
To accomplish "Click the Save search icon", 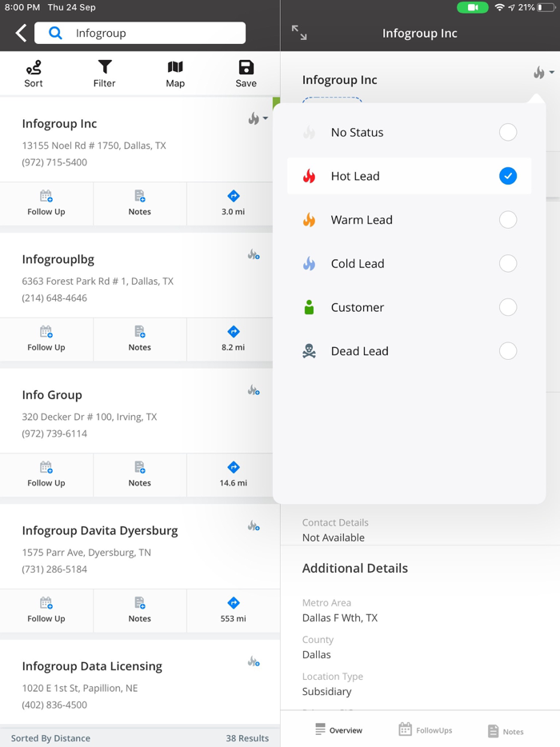I will click(x=246, y=73).
